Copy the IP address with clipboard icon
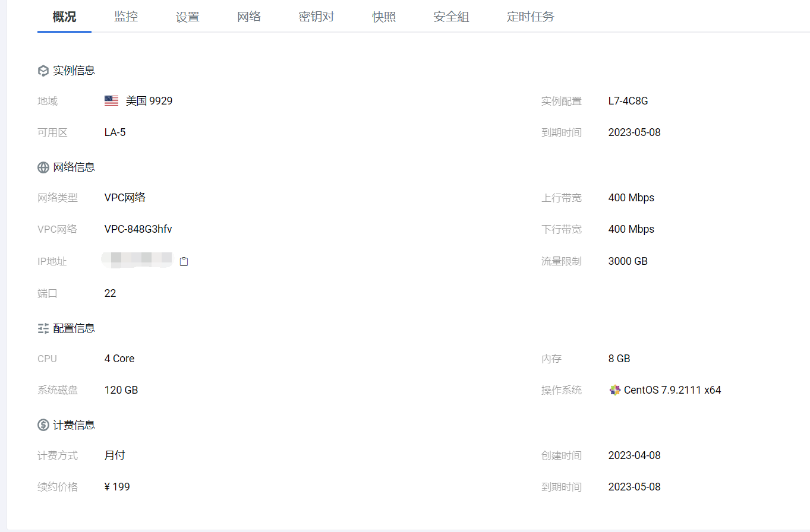This screenshot has width=810, height=532. (184, 261)
